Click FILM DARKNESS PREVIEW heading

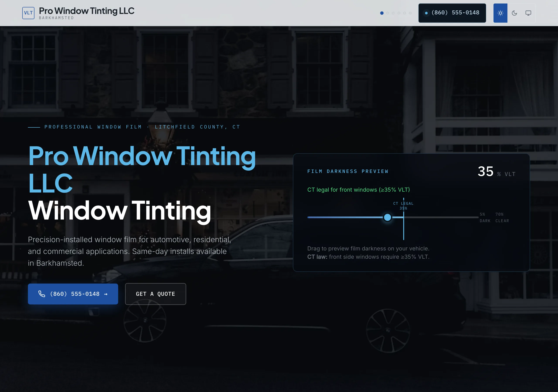pos(348,171)
